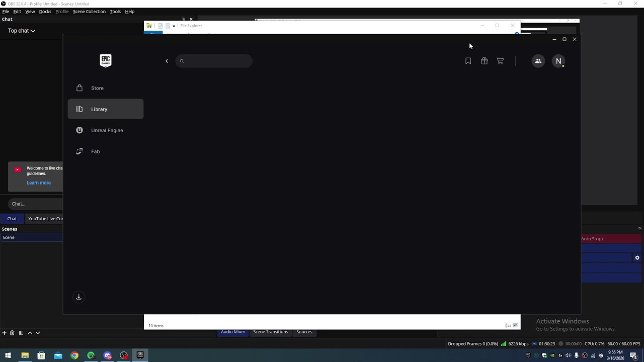The image size is (644, 362).
Task: Open Epic Games Launcher from the taskbar
Action: pos(140,355)
